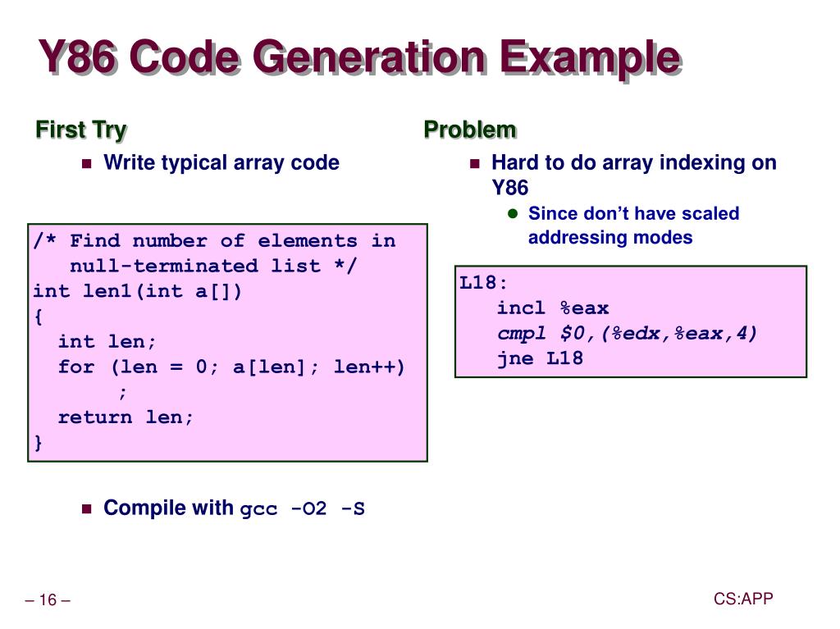Click the line "addressing modes"
Viewport: 840px width, 629px height.
[x=610, y=237]
